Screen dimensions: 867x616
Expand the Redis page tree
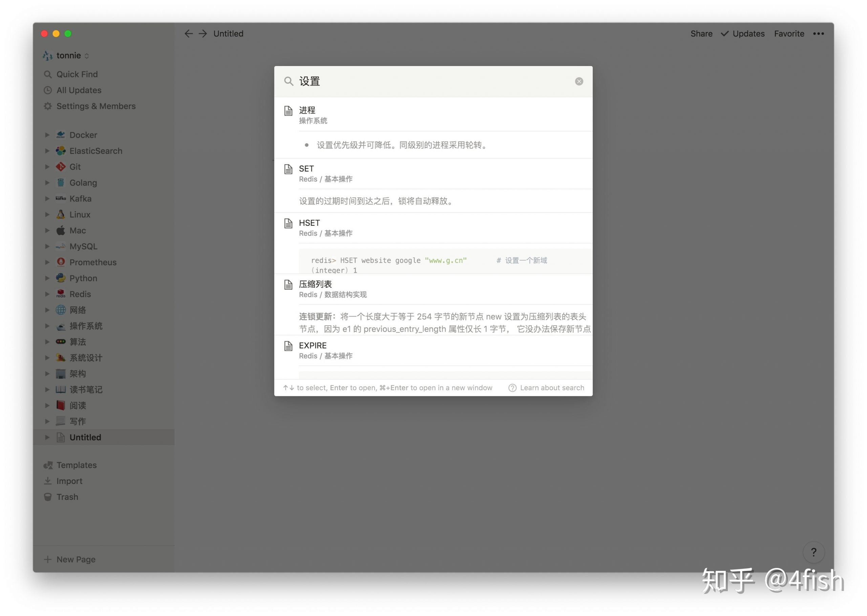[47, 294]
